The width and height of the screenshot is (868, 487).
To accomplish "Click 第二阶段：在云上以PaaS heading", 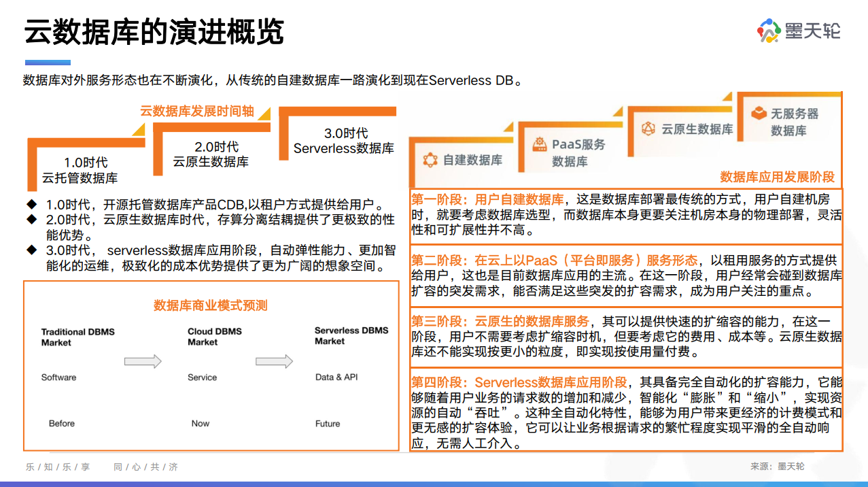I will tap(554, 261).
